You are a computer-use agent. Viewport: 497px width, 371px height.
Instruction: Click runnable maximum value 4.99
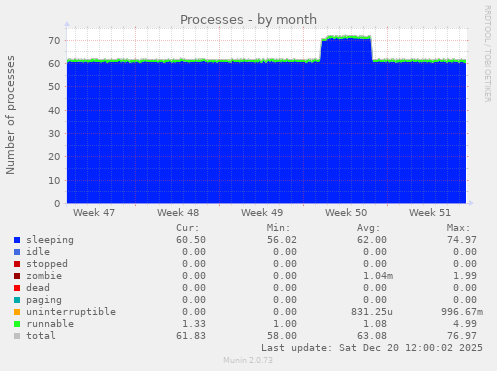(x=465, y=324)
